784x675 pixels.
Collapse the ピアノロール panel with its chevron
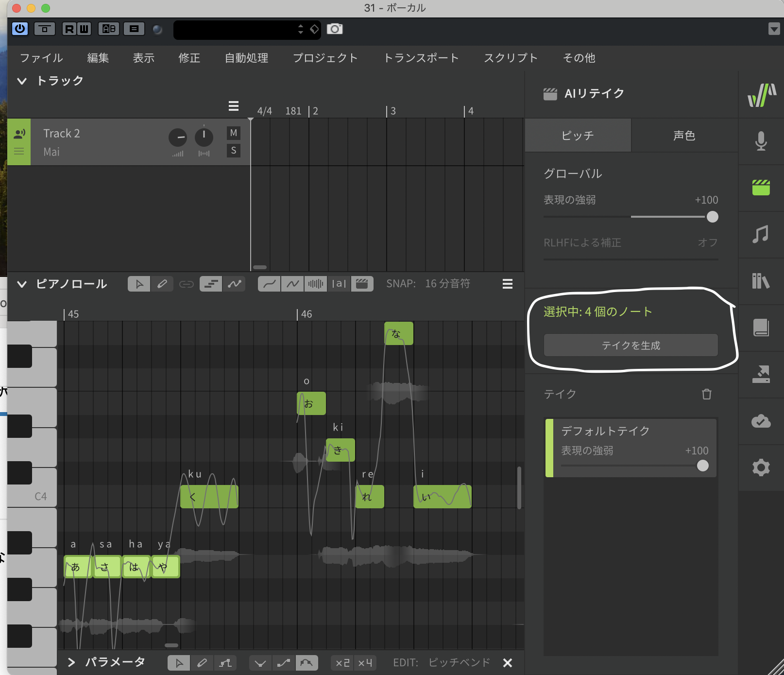click(x=21, y=284)
